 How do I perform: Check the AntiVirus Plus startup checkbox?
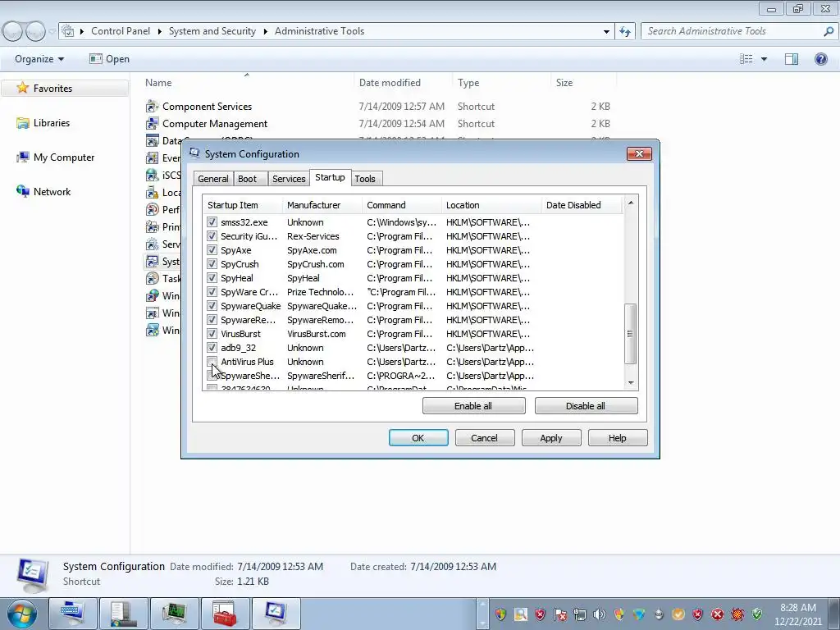212,361
